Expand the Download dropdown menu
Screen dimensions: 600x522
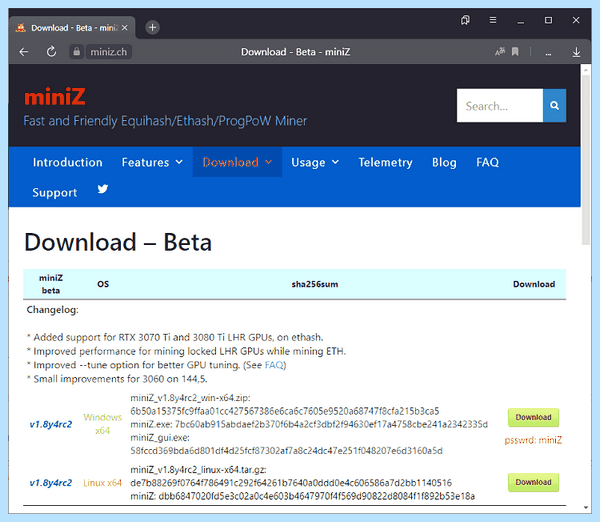[237, 162]
